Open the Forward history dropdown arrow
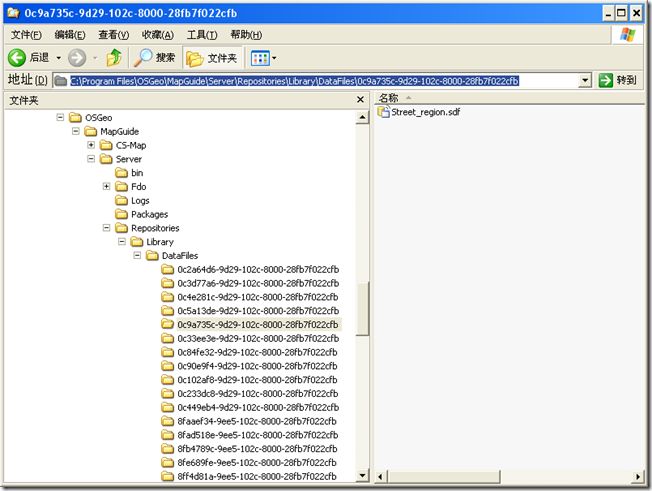The width and height of the screenshot is (652, 491). click(95, 58)
